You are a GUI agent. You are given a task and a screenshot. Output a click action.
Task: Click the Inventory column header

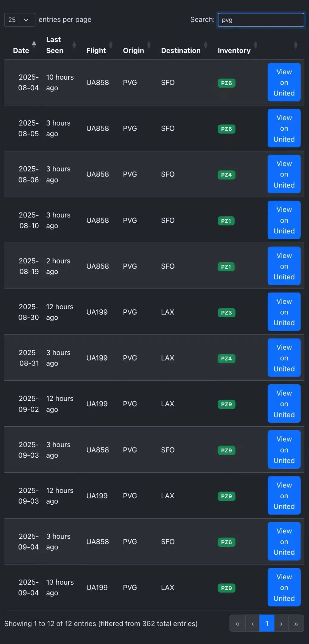pos(234,51)
